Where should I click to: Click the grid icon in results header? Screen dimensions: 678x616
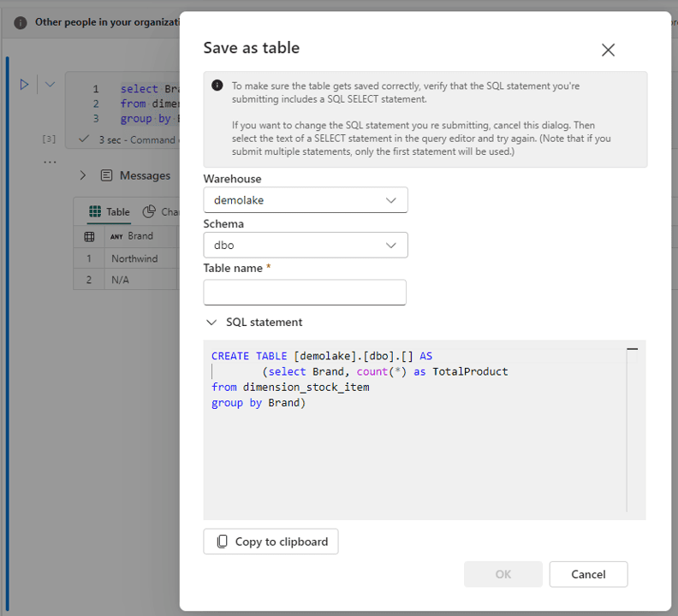pos(90,236)
